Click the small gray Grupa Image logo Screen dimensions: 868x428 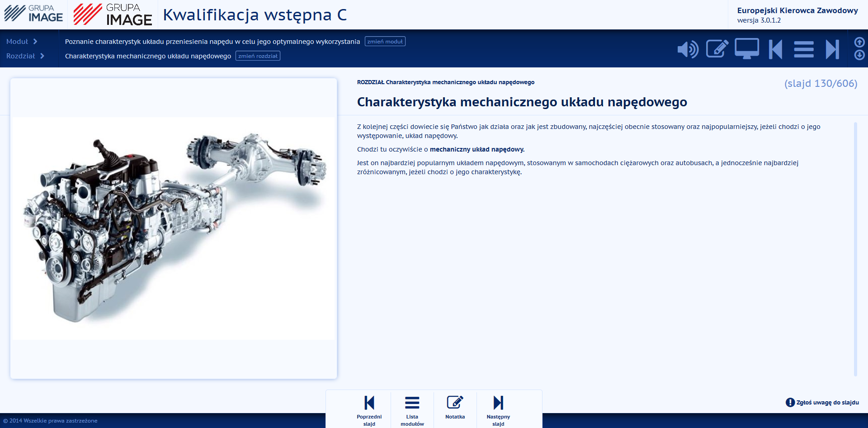point(33,14)
